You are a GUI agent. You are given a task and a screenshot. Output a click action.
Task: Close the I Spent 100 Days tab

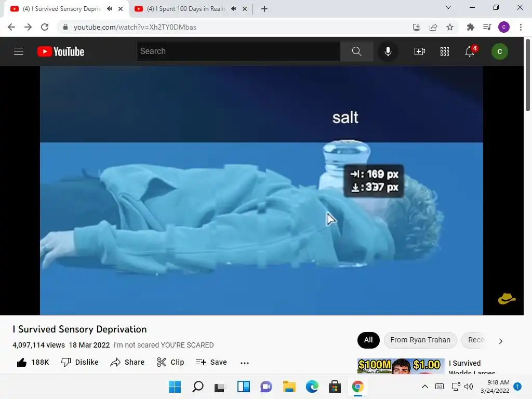245,9
